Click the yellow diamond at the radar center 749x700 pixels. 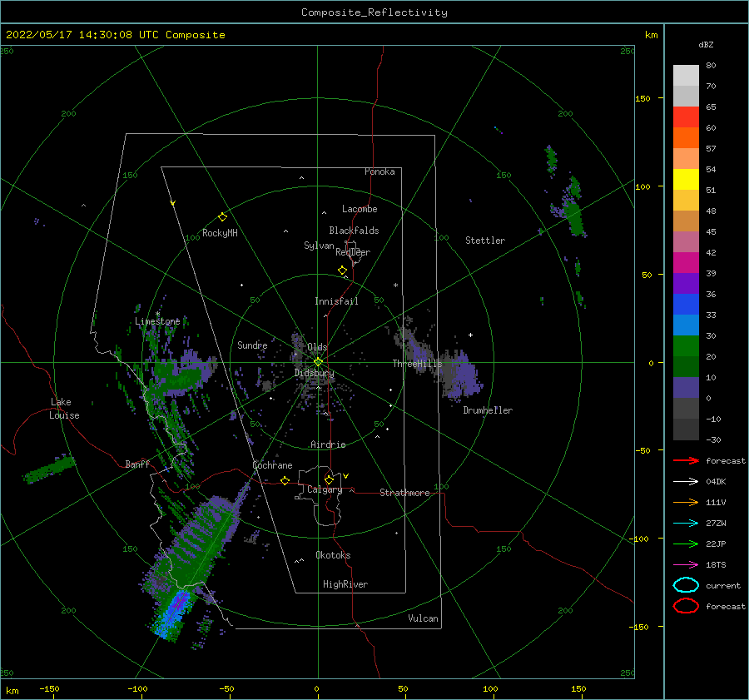(x=318, y=362)
